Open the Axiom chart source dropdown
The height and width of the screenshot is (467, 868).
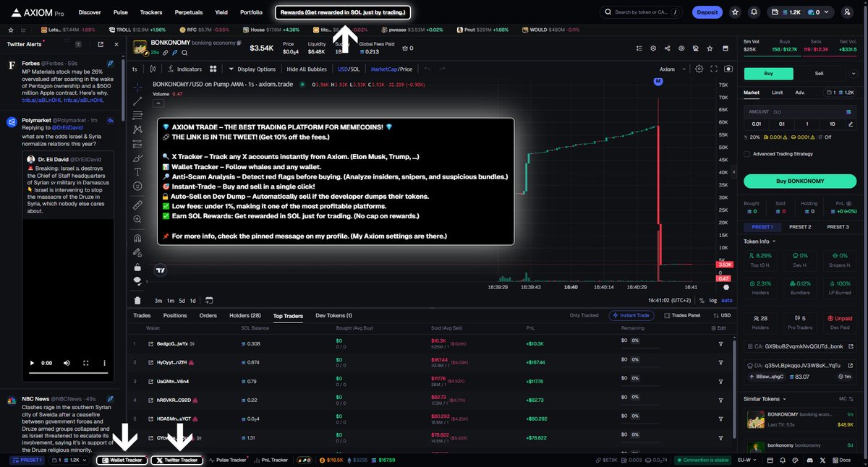click(671, 69)
